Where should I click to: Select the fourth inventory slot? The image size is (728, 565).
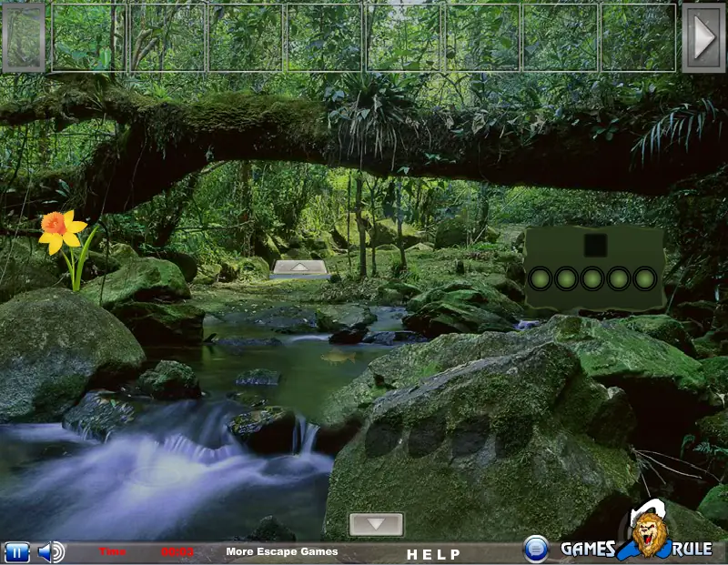click(324, 37)
